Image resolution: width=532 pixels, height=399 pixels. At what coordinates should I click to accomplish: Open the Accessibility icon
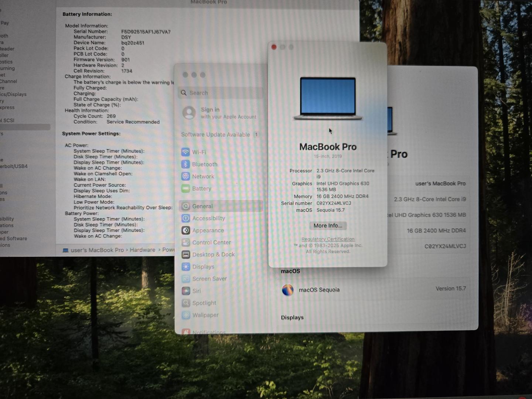point(186,218)
